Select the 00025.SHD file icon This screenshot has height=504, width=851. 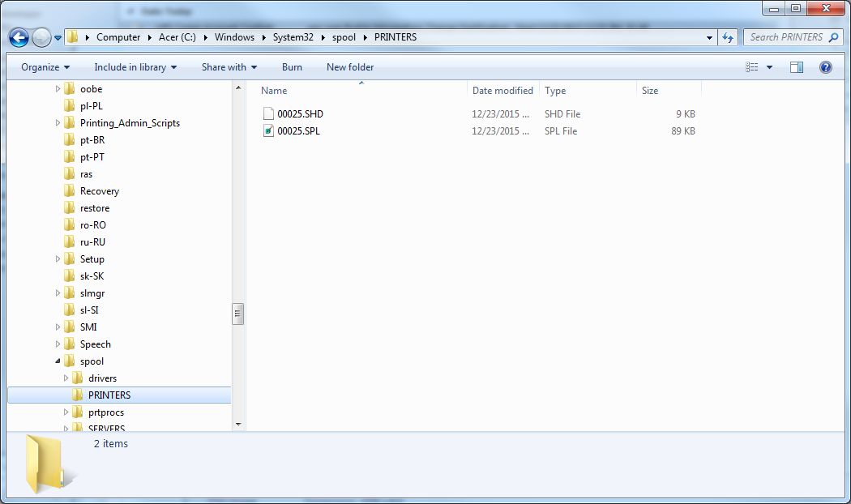268,114
